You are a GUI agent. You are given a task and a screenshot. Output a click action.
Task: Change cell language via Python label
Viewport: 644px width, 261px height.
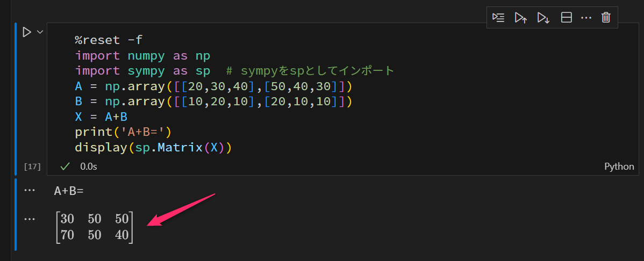click(x=619, y=166)
